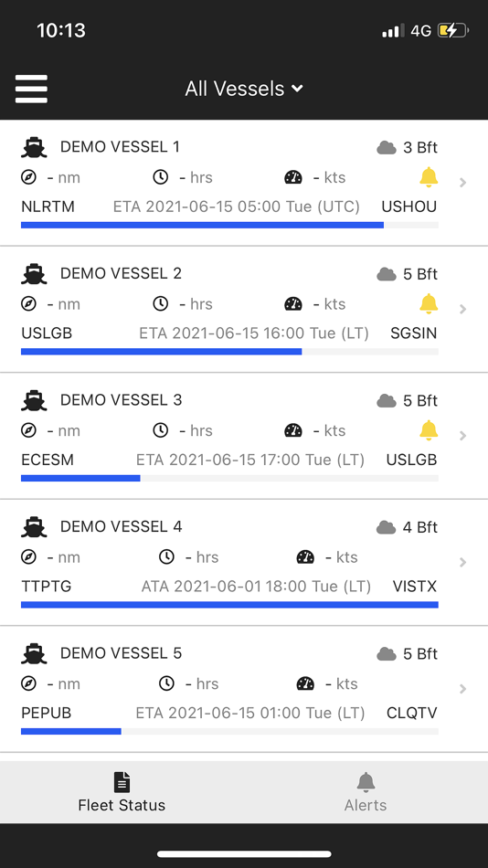Select the DEMO VESSEL 4 name label
This screenshot has height=868, width=488.
coord(121,526)
